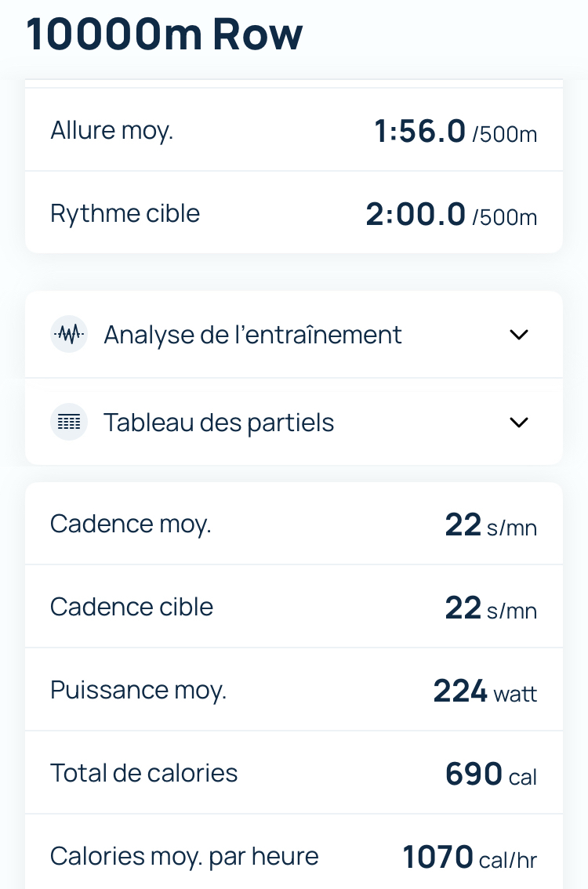The image size is (588, 889).
Task: Expand the Analyse de l'entraînement chevron
Action: pos(519,335)
